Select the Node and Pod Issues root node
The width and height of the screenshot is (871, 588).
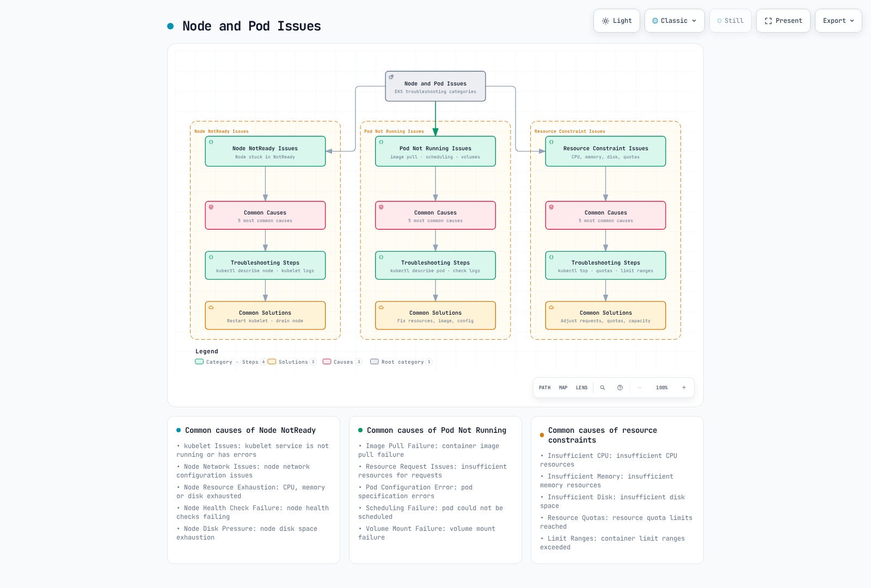436,86
